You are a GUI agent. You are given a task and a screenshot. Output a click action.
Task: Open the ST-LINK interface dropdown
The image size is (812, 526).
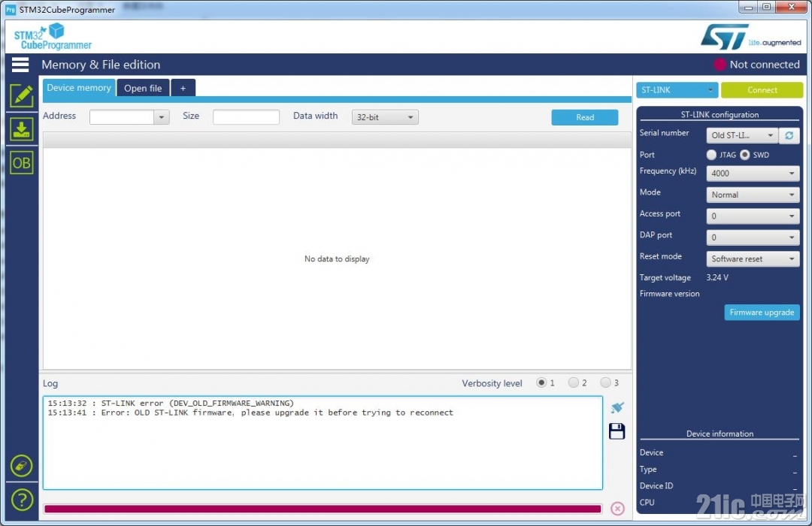(x=677, y=90)
